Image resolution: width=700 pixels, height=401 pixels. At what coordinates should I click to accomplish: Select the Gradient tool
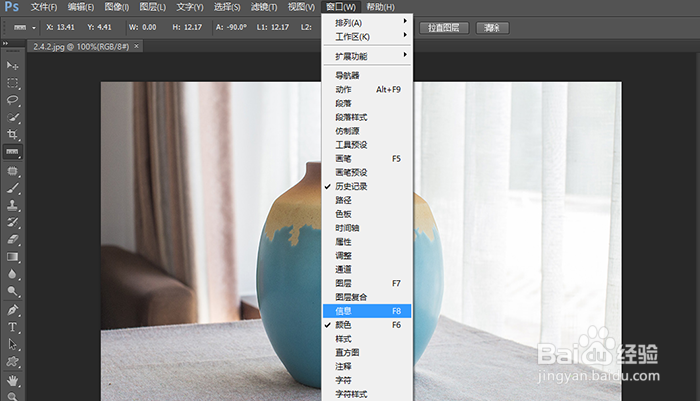tap(12, 257)
